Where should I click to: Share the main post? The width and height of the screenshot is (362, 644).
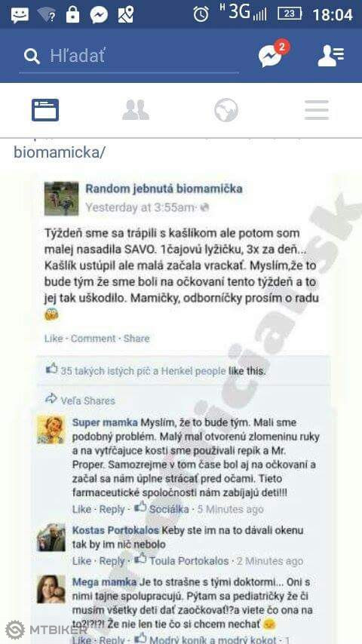(x=137, y=339)
